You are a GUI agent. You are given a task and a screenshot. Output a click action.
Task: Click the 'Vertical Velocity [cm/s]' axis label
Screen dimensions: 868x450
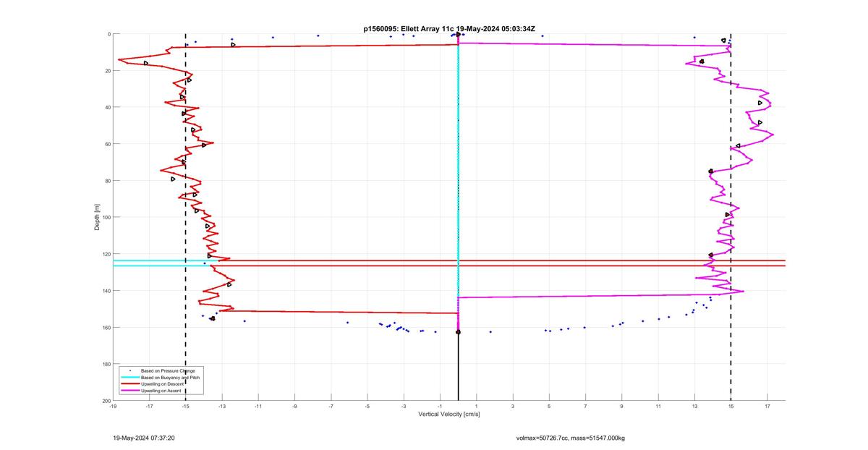tap(449, 415)
